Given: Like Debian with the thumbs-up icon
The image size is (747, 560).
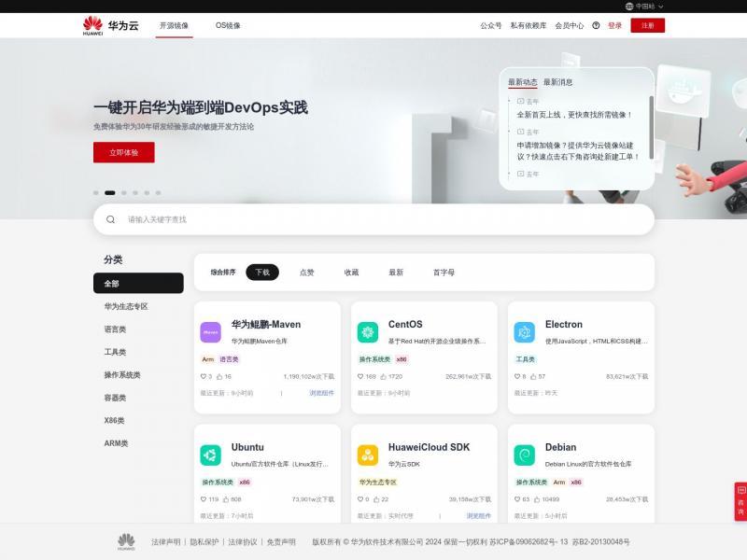Looking at the screenshot, I should click(x=537, y=499).
